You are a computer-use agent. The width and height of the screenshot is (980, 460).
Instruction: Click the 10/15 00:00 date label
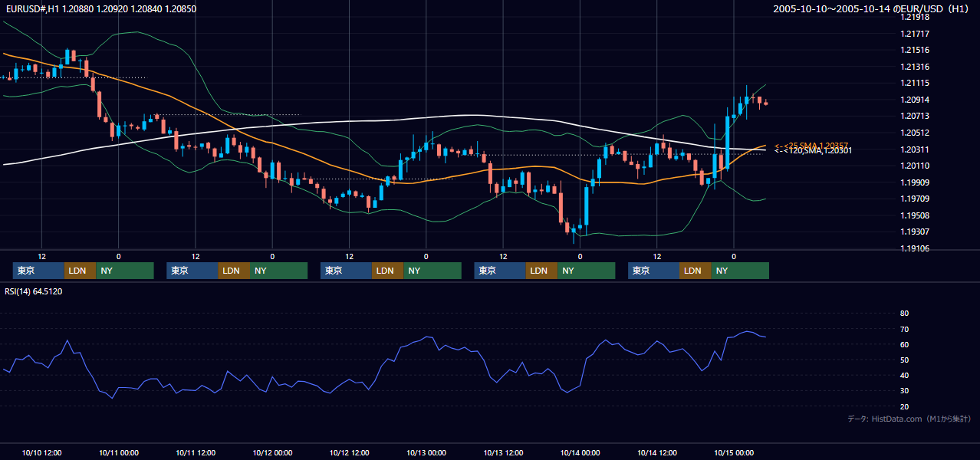point(734,452)
